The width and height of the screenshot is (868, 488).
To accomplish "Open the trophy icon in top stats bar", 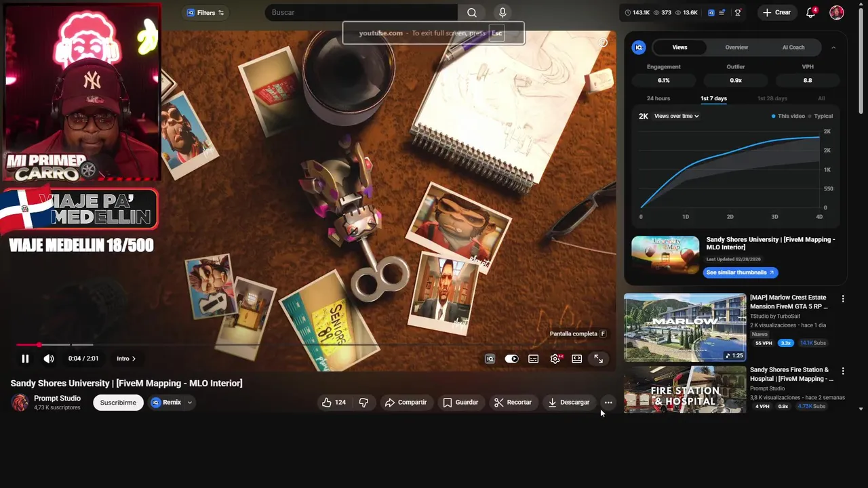I will (x=738, y=12).
